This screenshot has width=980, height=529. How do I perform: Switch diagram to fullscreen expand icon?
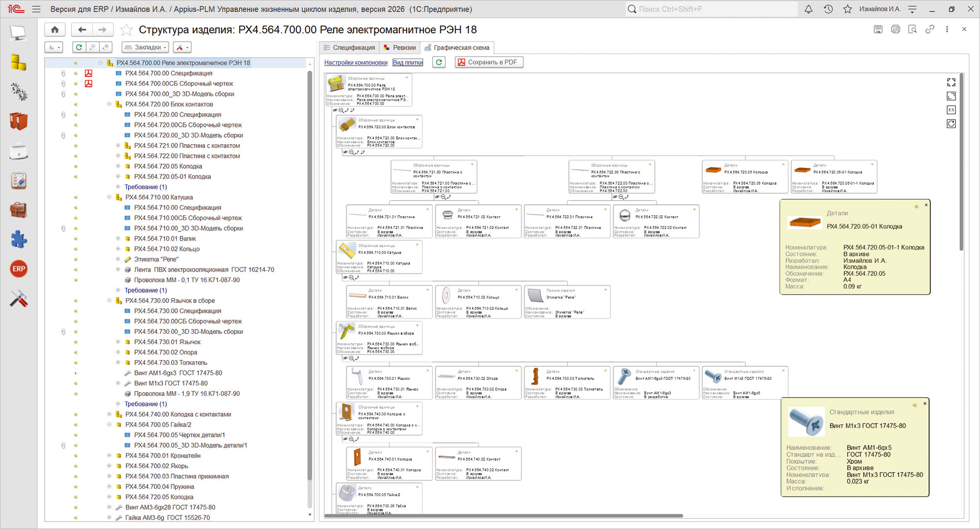(951, 82)
